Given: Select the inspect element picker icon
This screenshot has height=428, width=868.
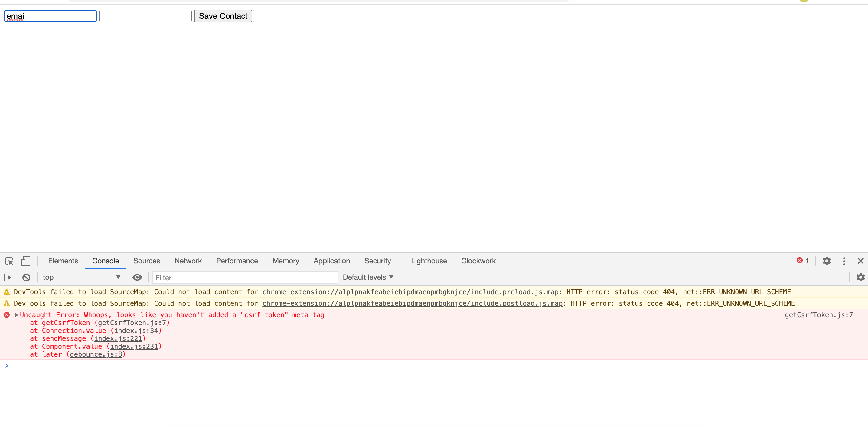Looking at the screenshot, I should pos(9,261).
